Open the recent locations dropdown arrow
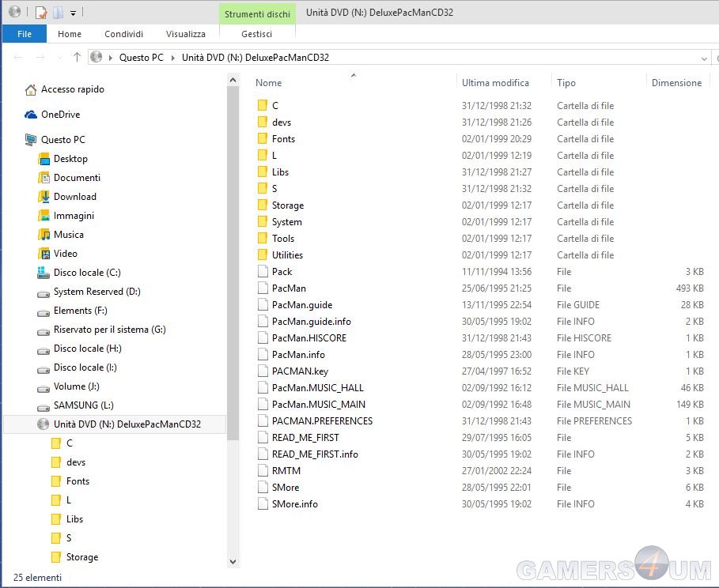Image resolution: width=719 pixels, height=588 pixels. pyautogui.click(x=59, y=58)
